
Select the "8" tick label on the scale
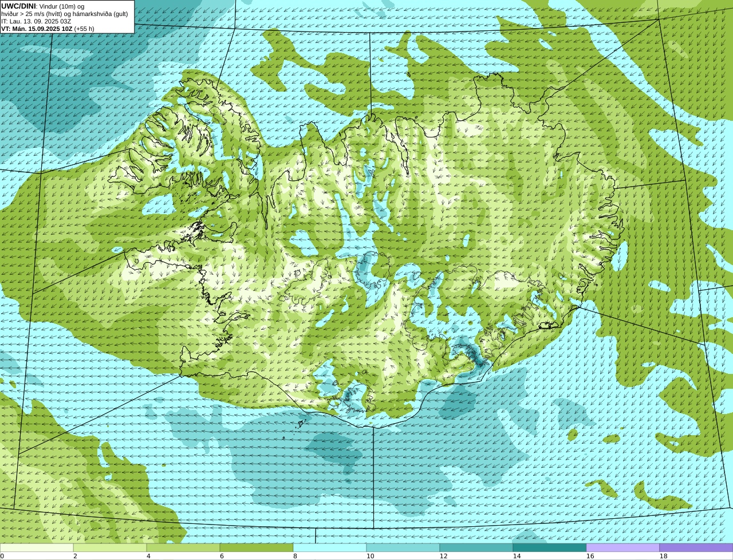pyautogui.click(x=295, y=556)
